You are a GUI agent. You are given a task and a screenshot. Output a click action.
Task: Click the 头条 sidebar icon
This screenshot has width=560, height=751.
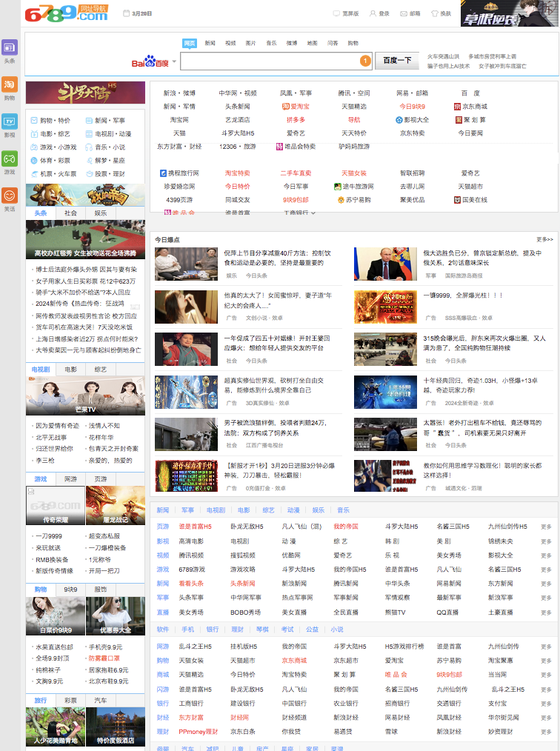coord(10,47)
